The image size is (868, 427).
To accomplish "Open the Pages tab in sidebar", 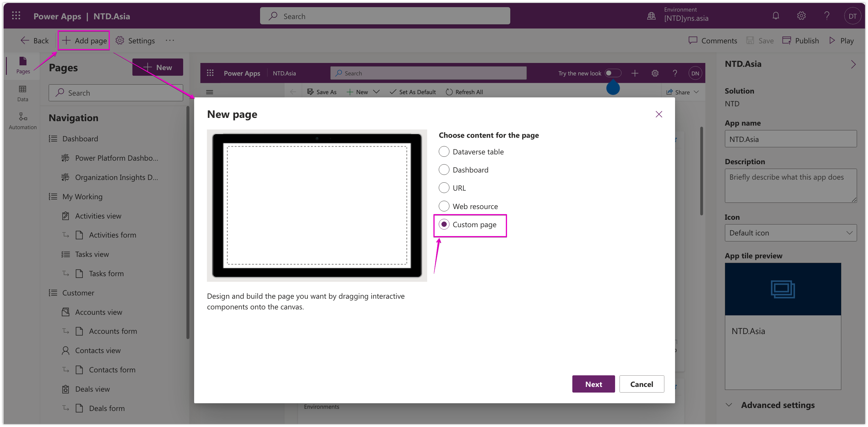I will [23, 65].
